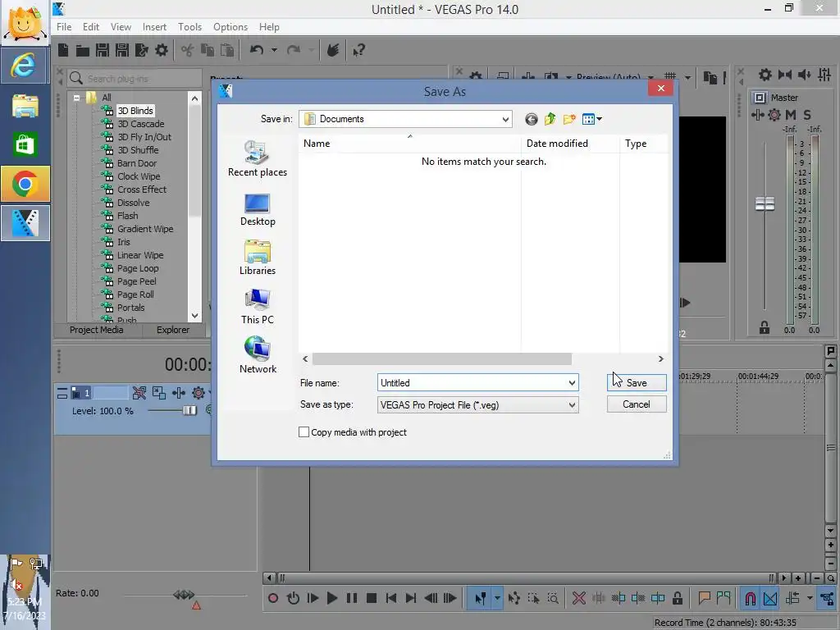Solo the Master bus with S button
This screenshot has width=840, height=630.
tap(807, 114)
